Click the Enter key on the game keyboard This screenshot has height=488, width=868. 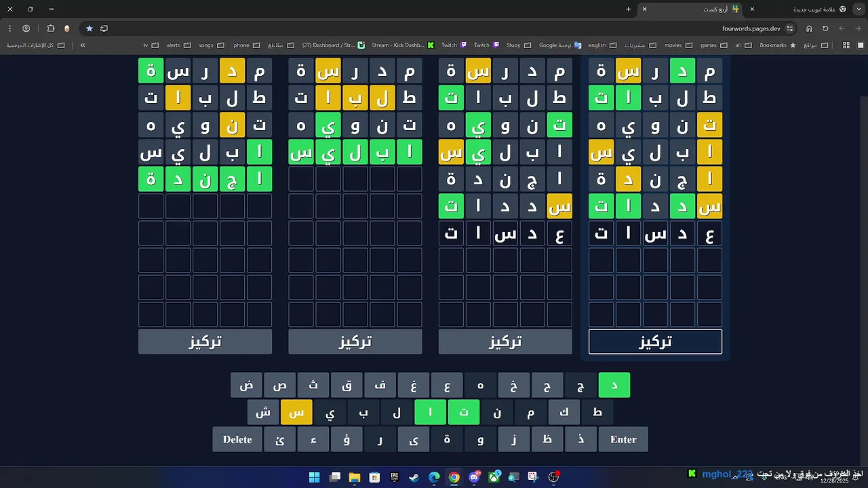click(x=623, y=439)
